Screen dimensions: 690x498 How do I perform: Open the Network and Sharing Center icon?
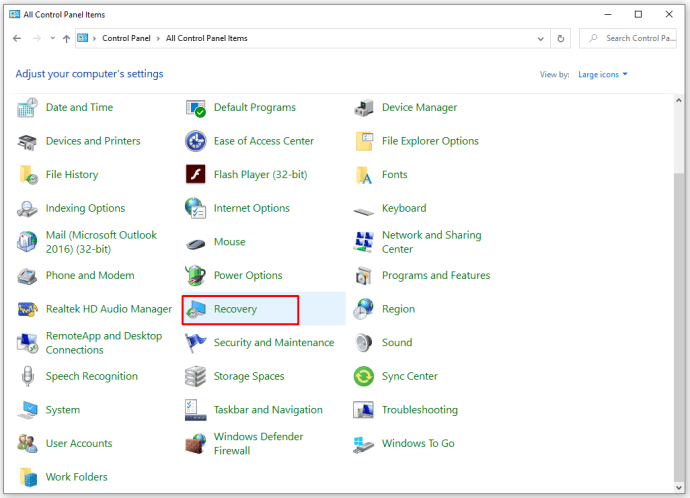click(x=363, y=242)
